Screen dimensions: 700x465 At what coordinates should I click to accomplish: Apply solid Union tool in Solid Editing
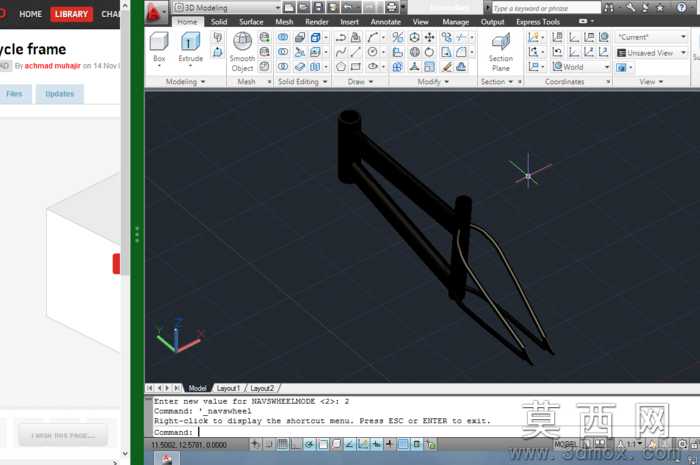click(283, 37)
